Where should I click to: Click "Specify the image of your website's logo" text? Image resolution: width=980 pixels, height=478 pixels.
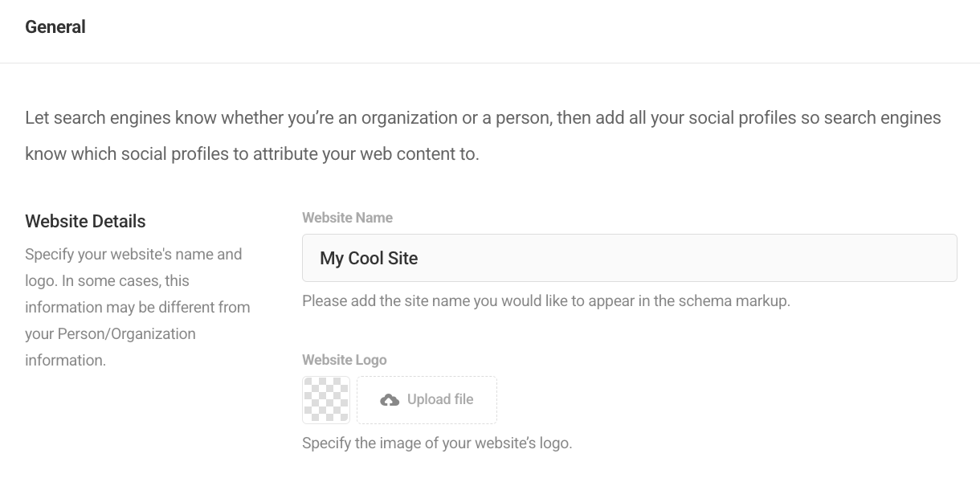(x=437, y=443)
